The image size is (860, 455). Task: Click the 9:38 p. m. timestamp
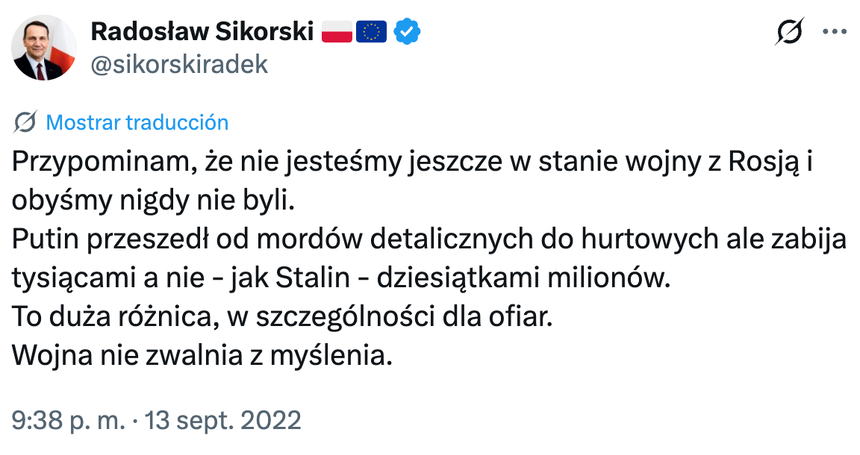[x=64, y=419]
